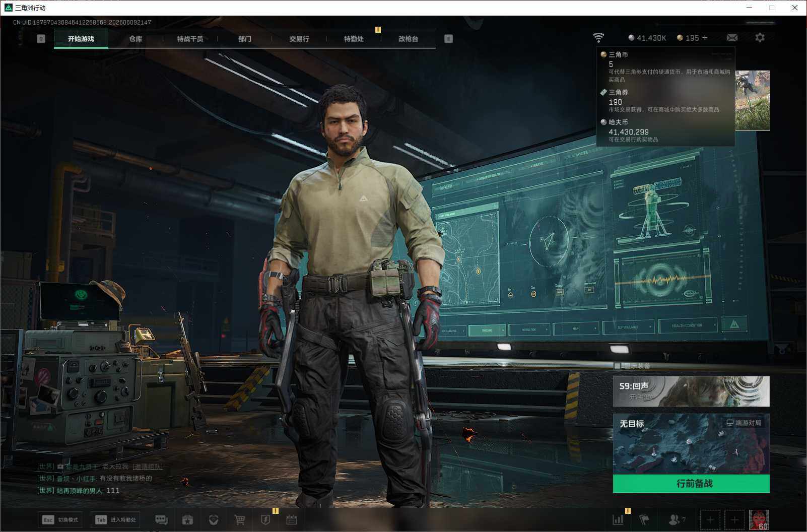Click the CN UID text at top left
The width and height of the screenshot is (807, 532).
click(82, 23)
